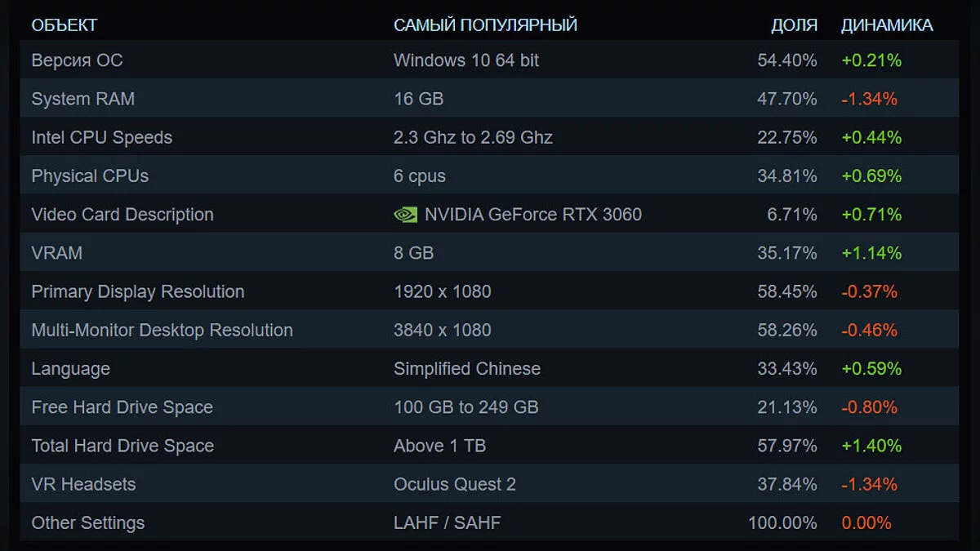Click the Other Settings label
The width and height of the screenshot is (980, 551).
pyautogui.click(x=87, y=523)
